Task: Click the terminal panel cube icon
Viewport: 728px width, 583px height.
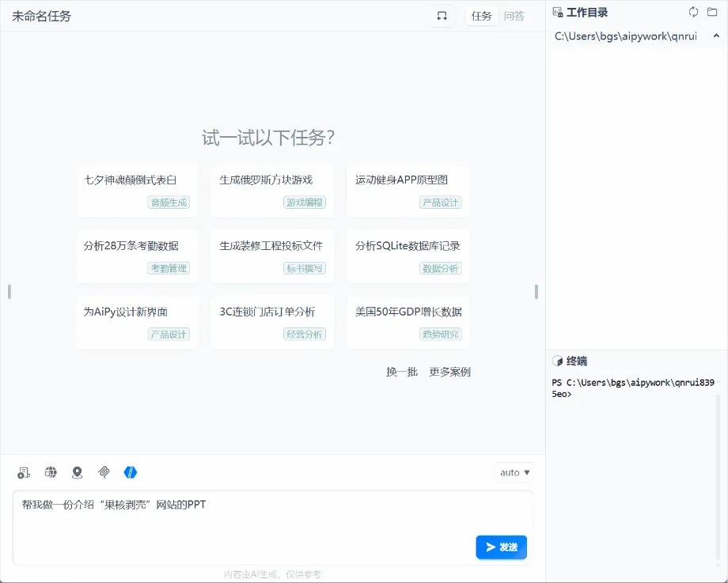Action: [x=558, y=362]
